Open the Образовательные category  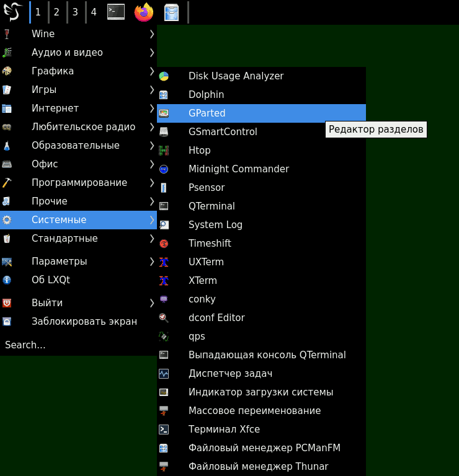78,146
